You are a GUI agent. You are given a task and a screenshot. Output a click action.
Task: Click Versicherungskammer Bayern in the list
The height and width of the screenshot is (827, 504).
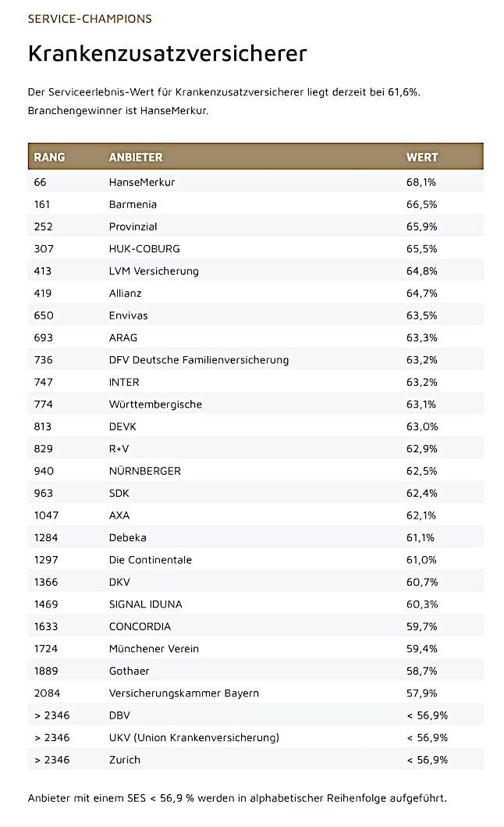[x=184, y=693]
